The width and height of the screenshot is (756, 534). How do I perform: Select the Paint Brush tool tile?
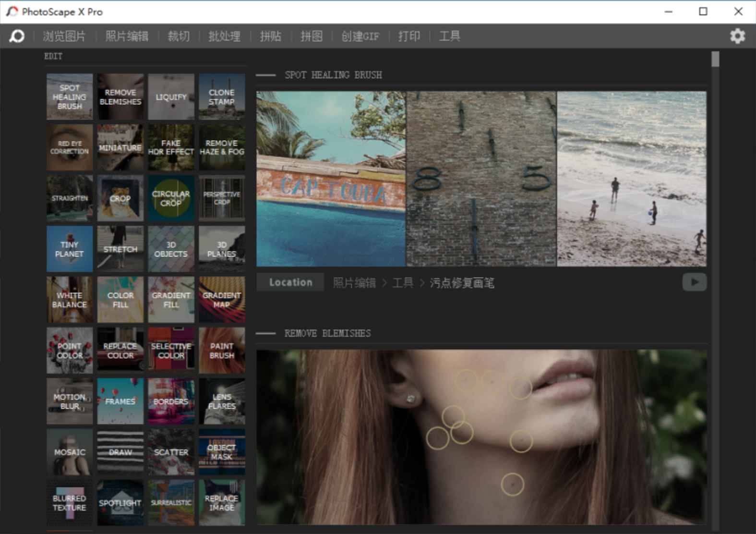(x=221, y=351)
